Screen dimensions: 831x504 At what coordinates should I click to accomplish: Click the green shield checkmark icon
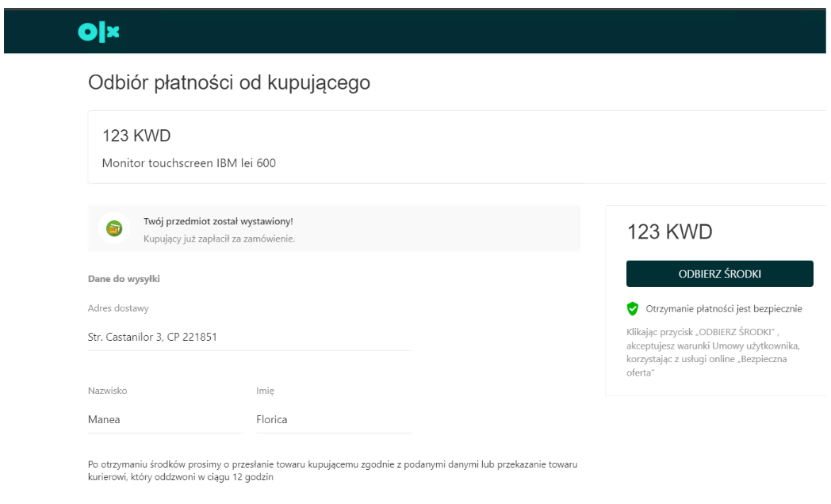pyautogui.click(x=634, y=308)
